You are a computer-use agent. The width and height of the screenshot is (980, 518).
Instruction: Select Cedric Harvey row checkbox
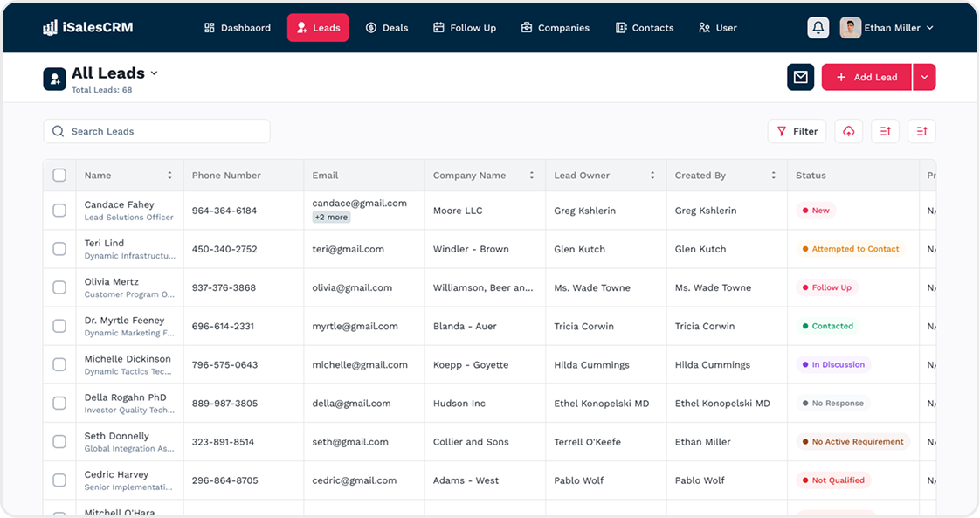pyautogui.click(x=59, y=480)
